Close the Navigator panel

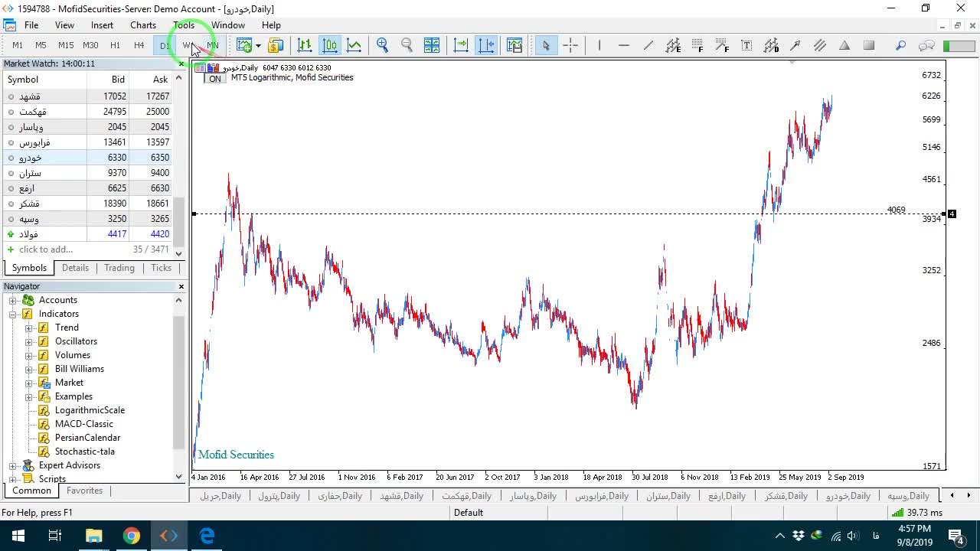click(181, 286)
